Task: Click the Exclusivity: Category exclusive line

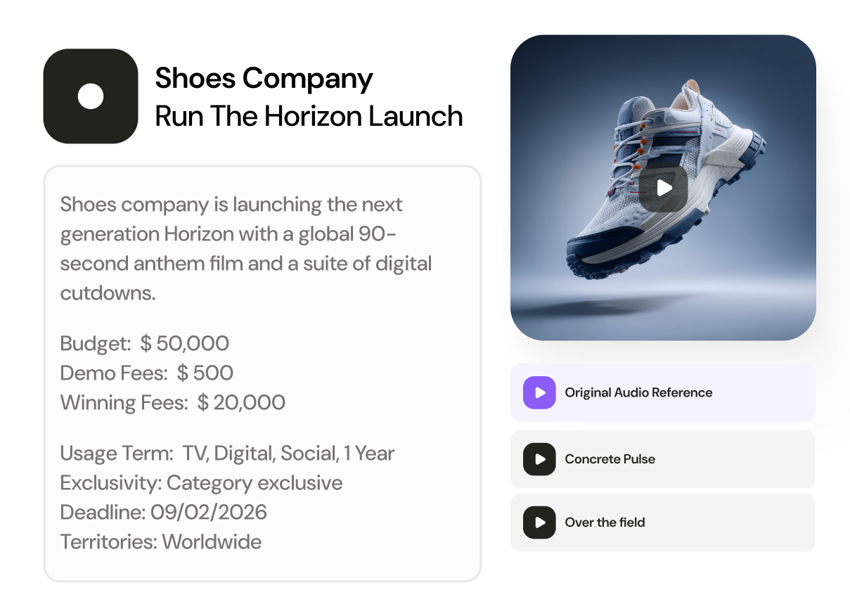Action: pos(202,483)
